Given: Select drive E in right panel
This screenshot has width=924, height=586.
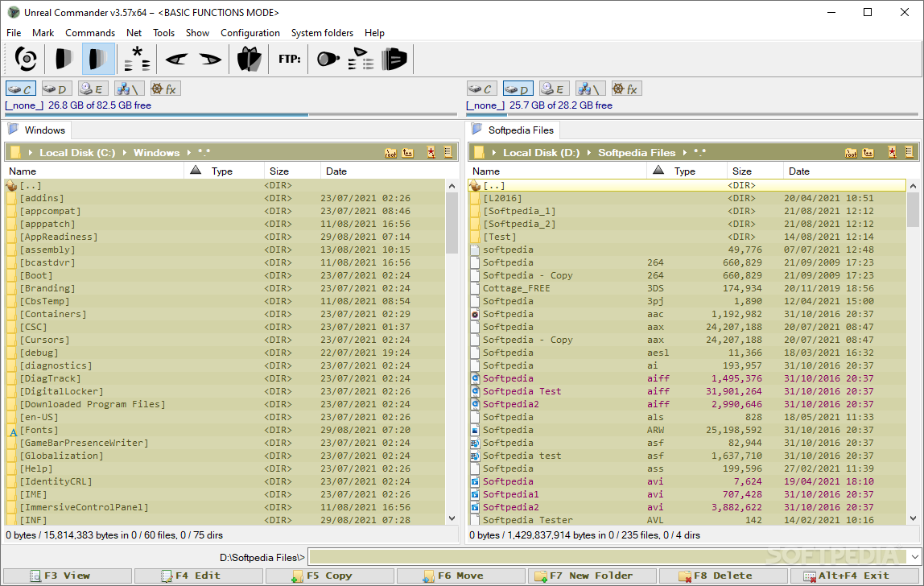Looking at the screenshot, I should (x=554, y=89).
